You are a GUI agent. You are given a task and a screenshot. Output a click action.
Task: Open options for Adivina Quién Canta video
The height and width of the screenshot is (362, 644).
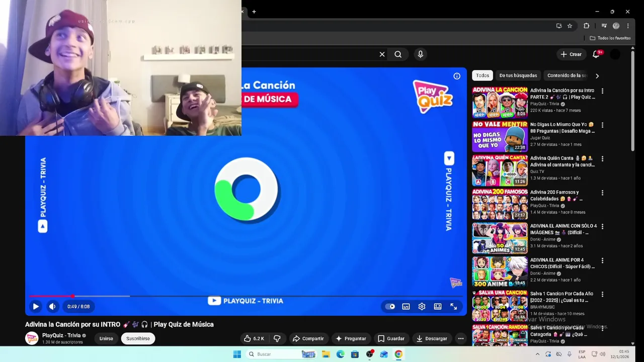pos(602,159)
